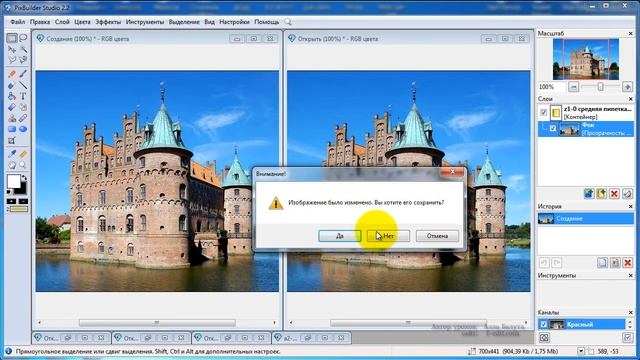
Task: Click Нет in the warning dialog
Action: pos(388,236)
